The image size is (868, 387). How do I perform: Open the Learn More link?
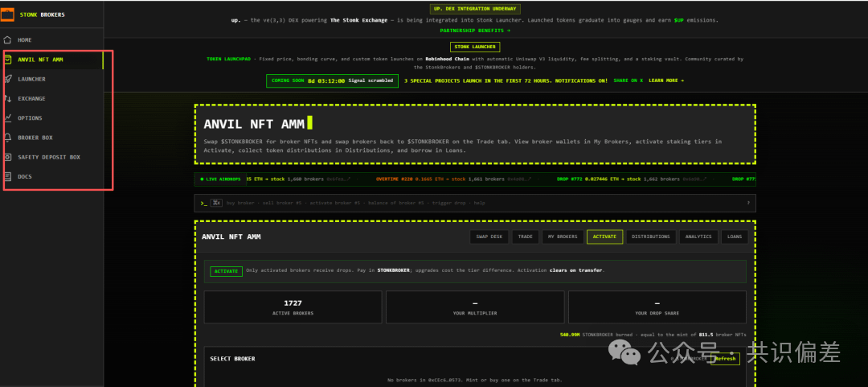click(666, 80)
